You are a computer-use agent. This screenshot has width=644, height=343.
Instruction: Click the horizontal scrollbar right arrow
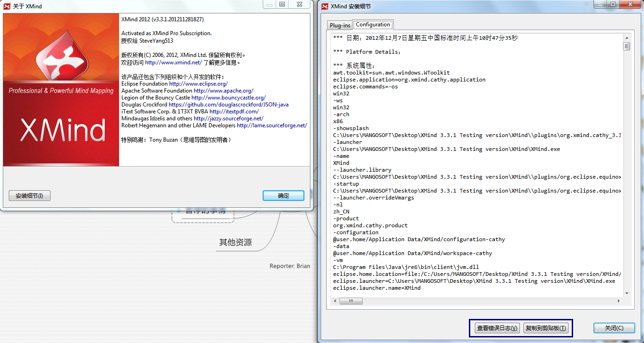pos(619,301)
